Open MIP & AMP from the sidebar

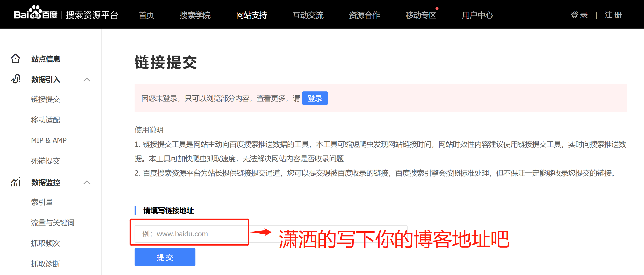pyautogui.click(x=49, y=140)
